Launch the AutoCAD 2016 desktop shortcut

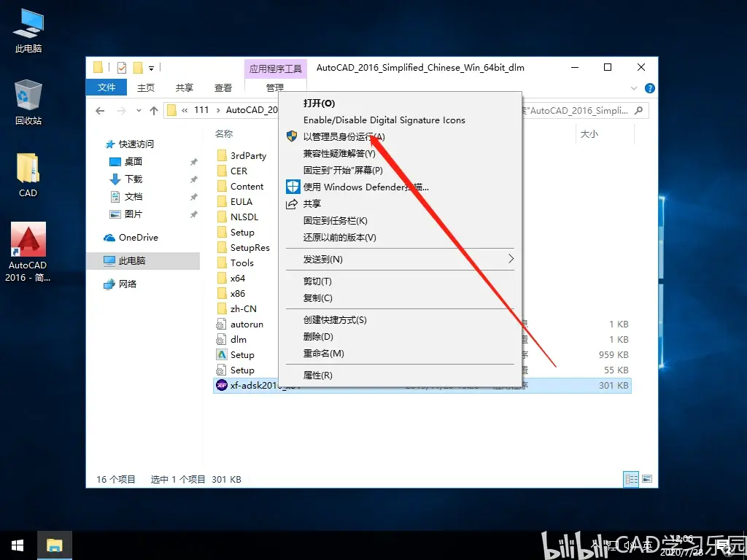point(28,252)
